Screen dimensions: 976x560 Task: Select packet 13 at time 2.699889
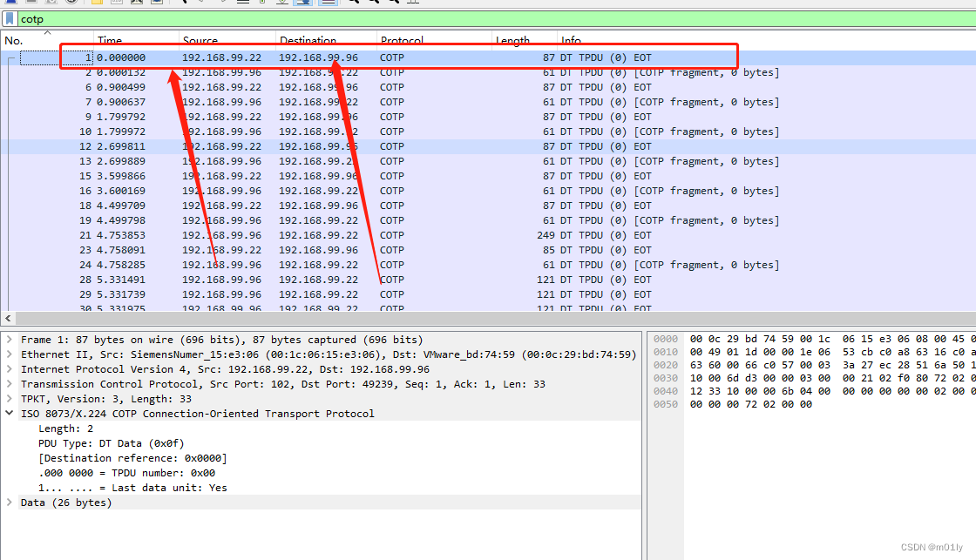click(488, 161)
